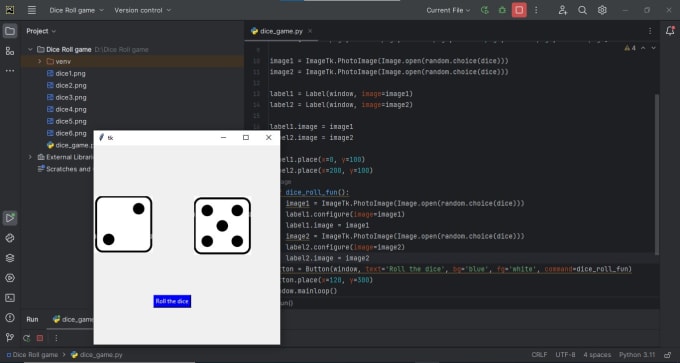
Task: Minimize the tk window
Action: coord(223,137)
